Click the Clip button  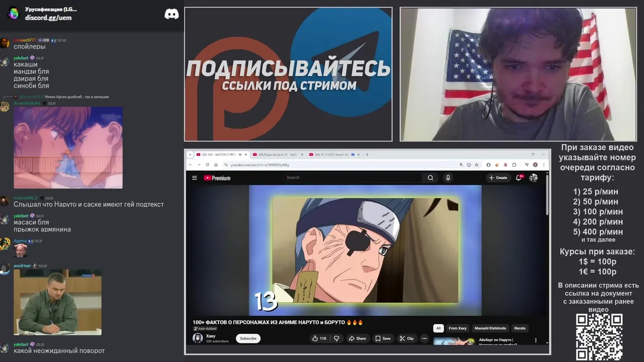tap(407, 338)
